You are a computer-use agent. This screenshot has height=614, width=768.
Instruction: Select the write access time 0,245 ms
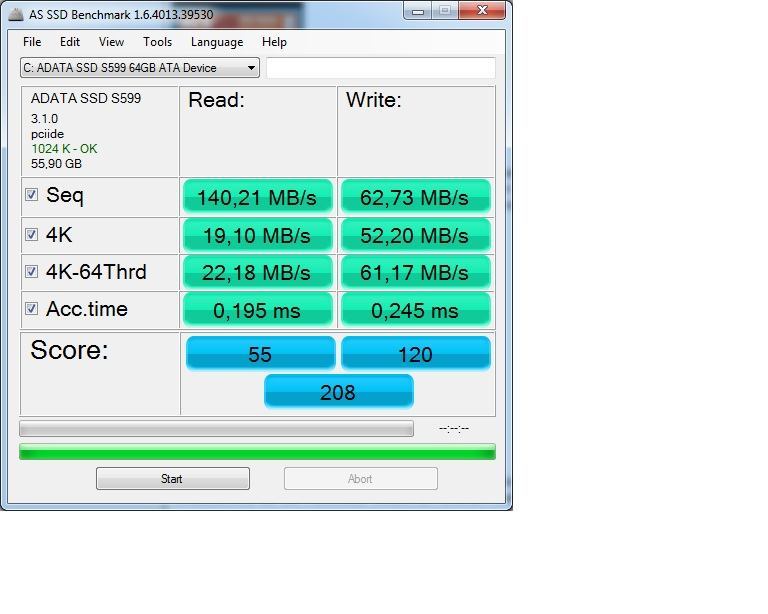[415, 310]
